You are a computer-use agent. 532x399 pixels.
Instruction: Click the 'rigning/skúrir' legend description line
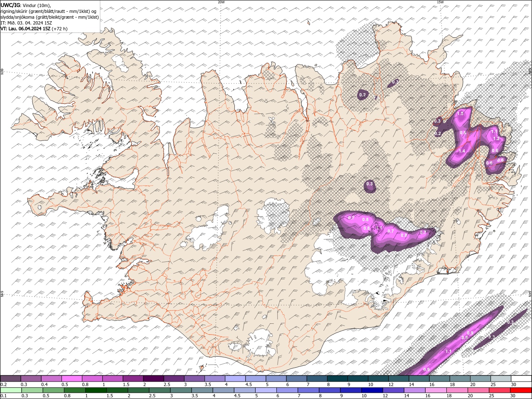coord(49,11)
